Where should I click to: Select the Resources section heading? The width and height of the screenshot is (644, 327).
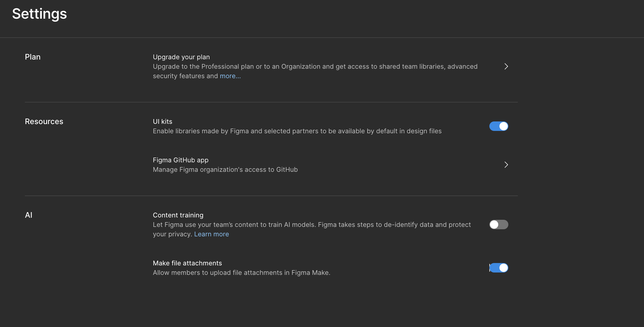pos(44,121)
